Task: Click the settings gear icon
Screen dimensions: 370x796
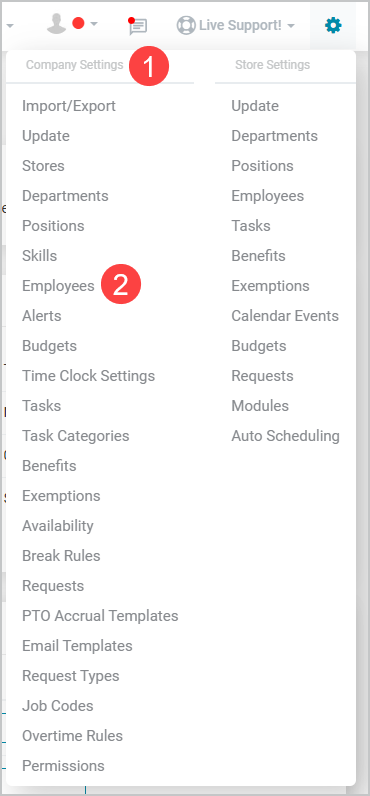Action: click(x=333, y=24)
